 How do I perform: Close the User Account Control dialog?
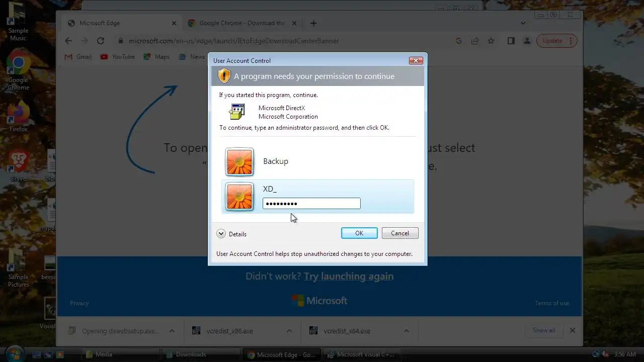(416, 60)
